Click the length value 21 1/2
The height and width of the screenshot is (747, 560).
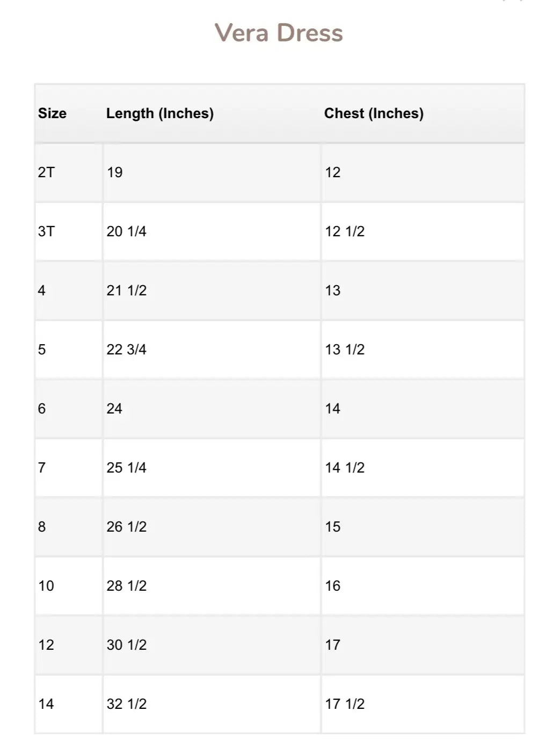pyautogui.click(x=126, y=291)
